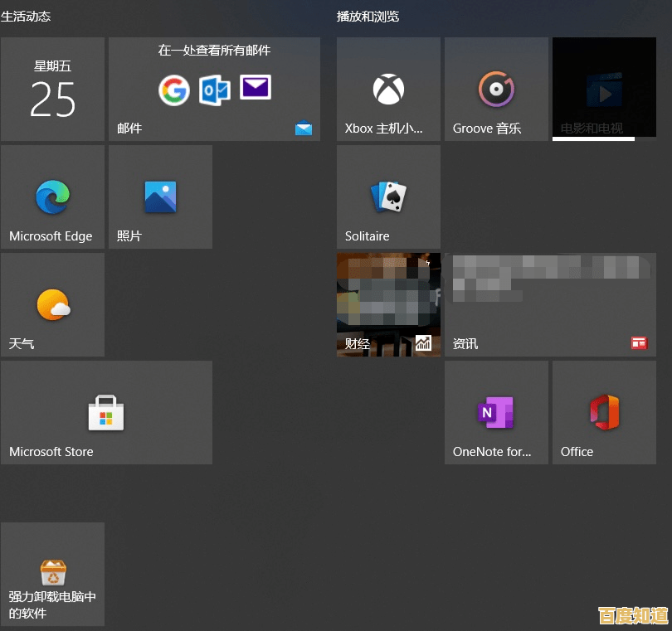This screenshot has height=631, width=672.
Task: Open the calendar tile showing 星期五 25
Action: (x=52, y=90)
